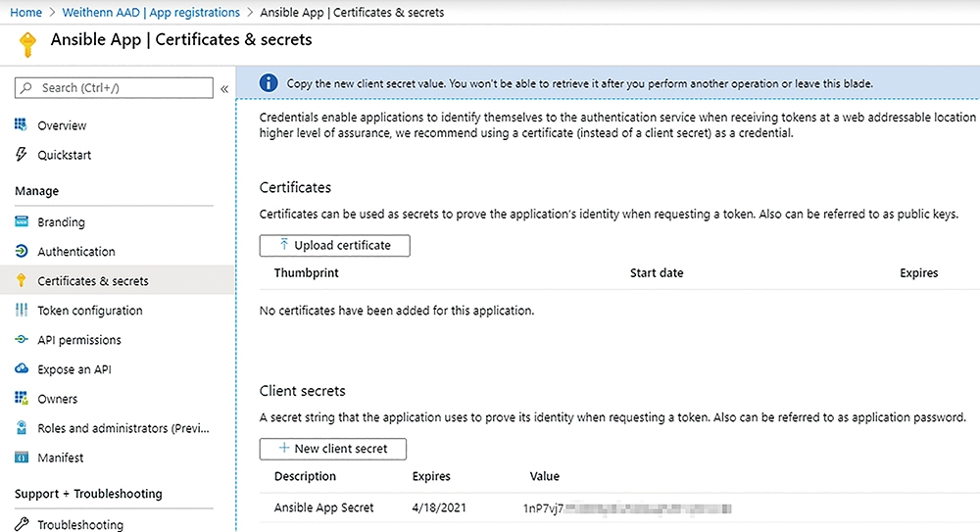
Task: Click the Troubleshooting wrench icon
Action: point(22,524)
